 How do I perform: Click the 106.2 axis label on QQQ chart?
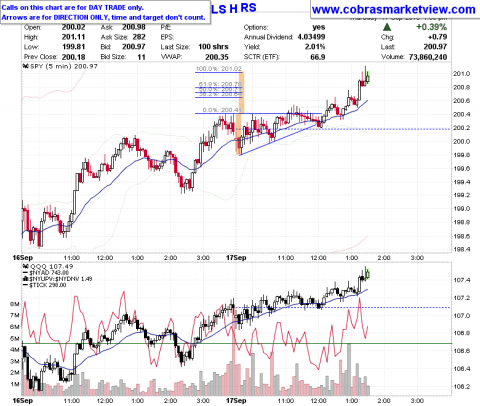(x=462, y=387)
